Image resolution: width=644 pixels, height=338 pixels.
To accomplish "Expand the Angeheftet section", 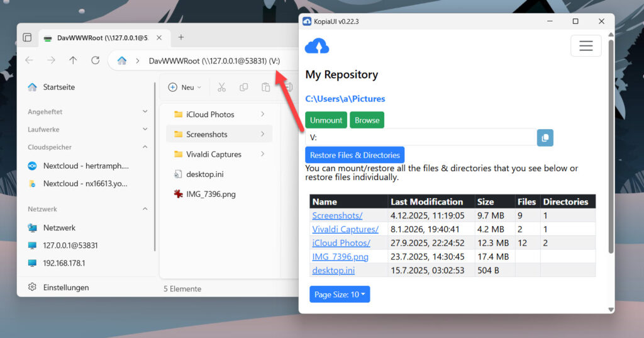I will click(145, 112).
